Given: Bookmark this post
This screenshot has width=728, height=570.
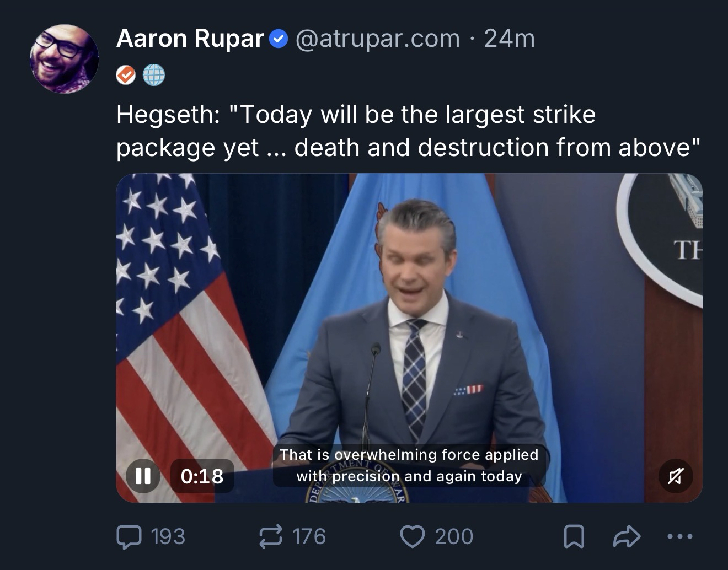Looking at the screenshot, I should [x=574, y=536].
